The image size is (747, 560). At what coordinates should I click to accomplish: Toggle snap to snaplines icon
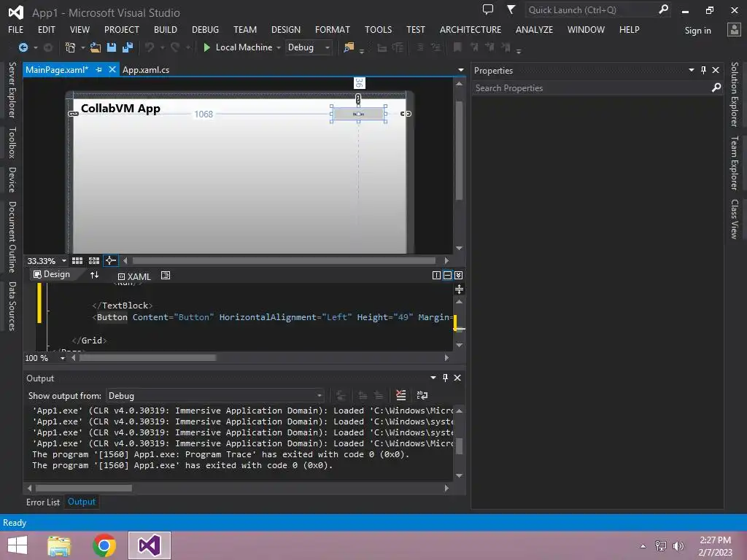[x=110, y=260]
